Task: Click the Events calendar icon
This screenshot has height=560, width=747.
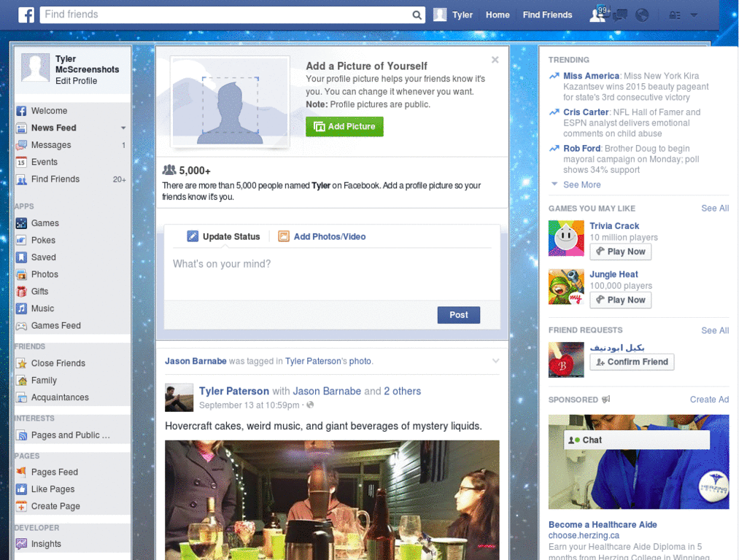Action: [21, 163]
